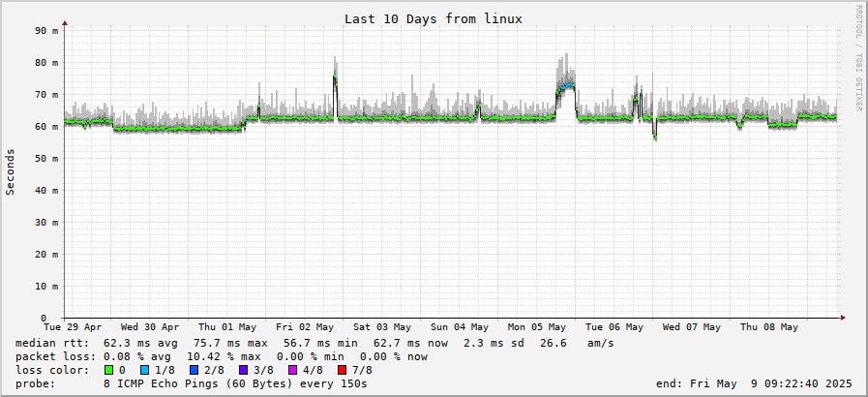
Task: Click the graph title 'Last 10 Days from linux'
Action: pyautogui.click(x=433, y=18)
